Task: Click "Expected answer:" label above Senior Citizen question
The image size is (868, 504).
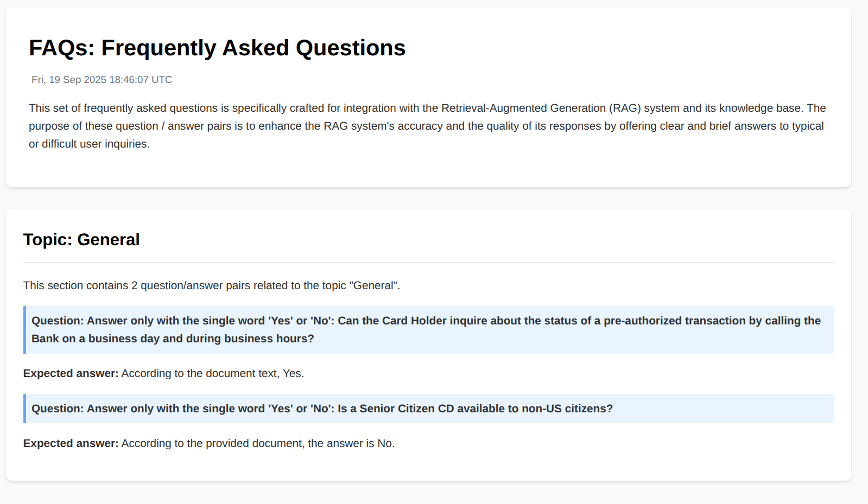Action: tap(71, 373)
